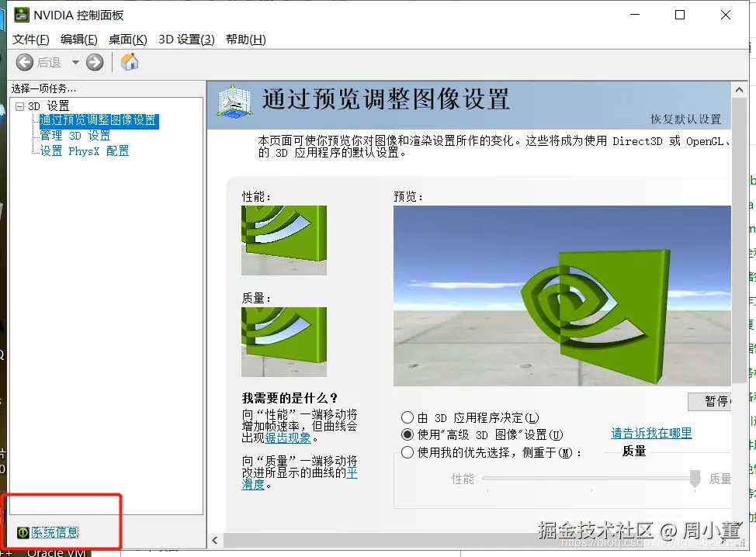Click the NVIDIA title bar app icon
756x557 pixels.
21,15
